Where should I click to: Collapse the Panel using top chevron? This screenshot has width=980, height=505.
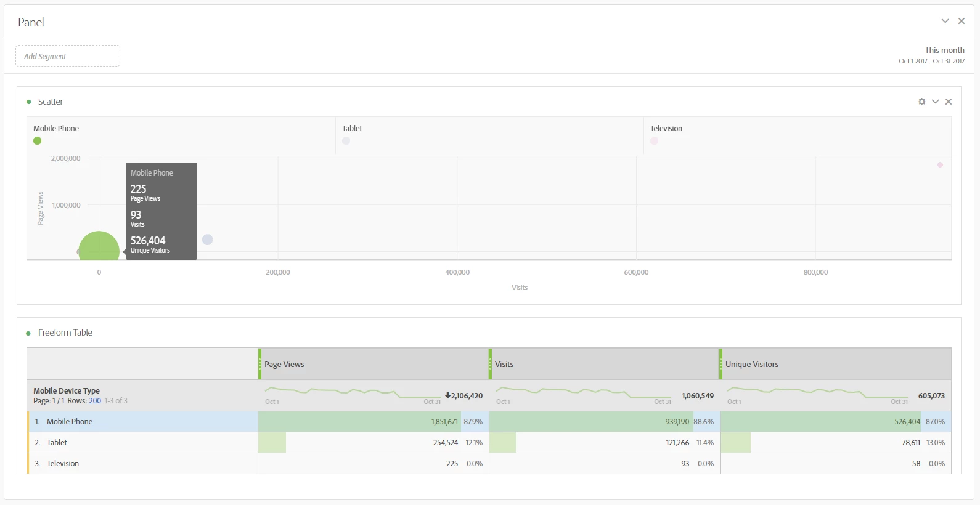945,21
